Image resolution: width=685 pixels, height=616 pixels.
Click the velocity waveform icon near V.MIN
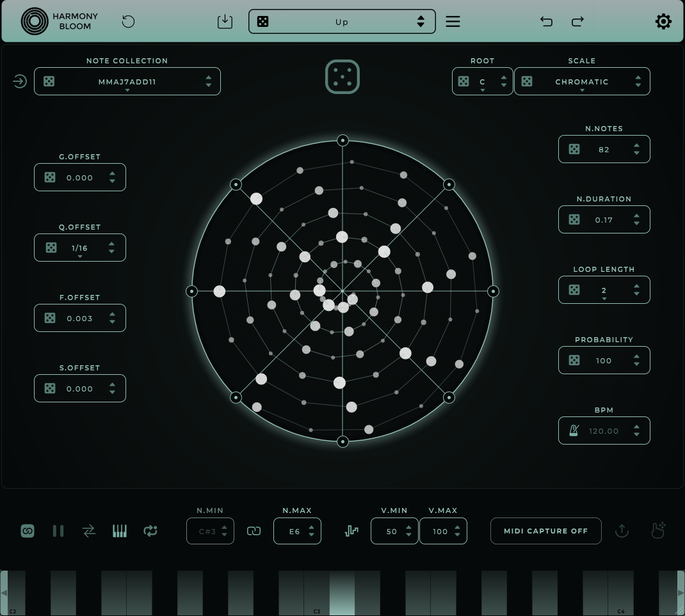(351, 531)
